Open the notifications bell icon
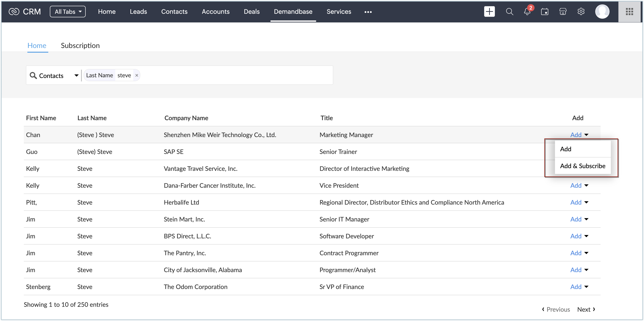The width and height of the screenshot is (644, 321). 527,12
